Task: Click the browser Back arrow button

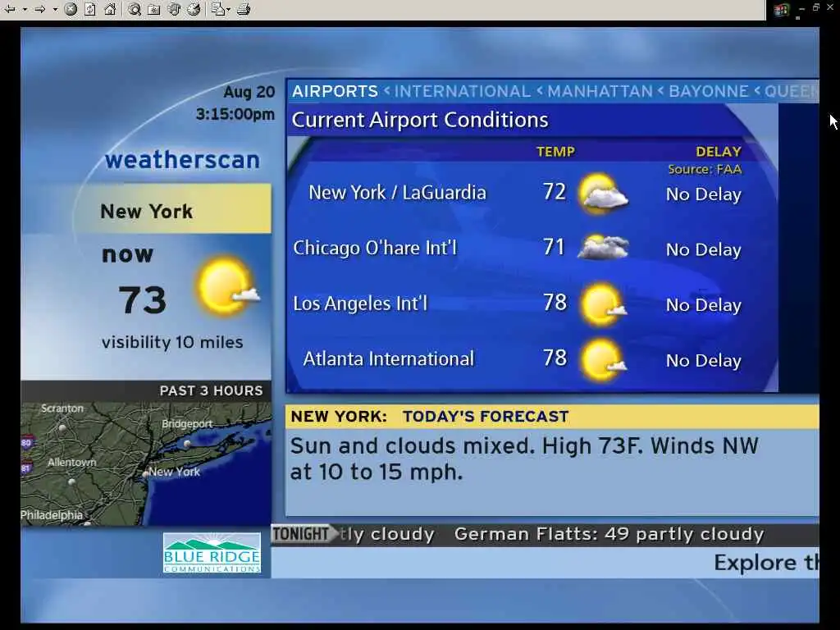Action: [x=10, y=9]
